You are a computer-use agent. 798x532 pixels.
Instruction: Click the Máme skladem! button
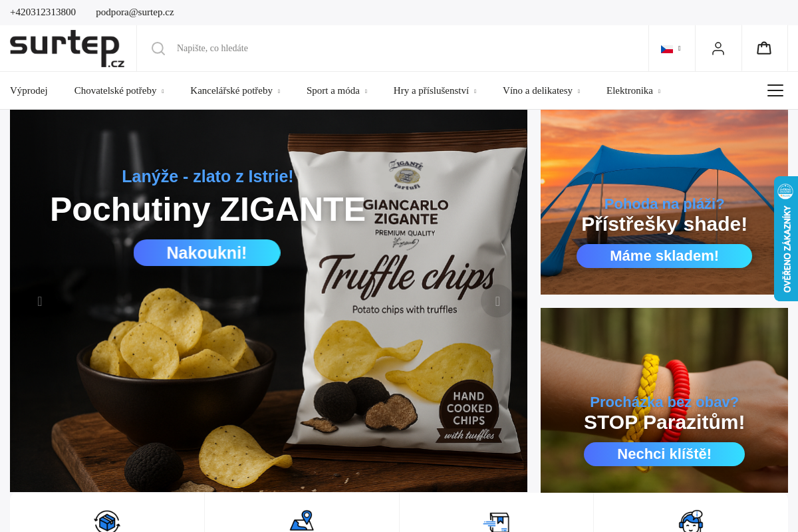click(664, 256)
